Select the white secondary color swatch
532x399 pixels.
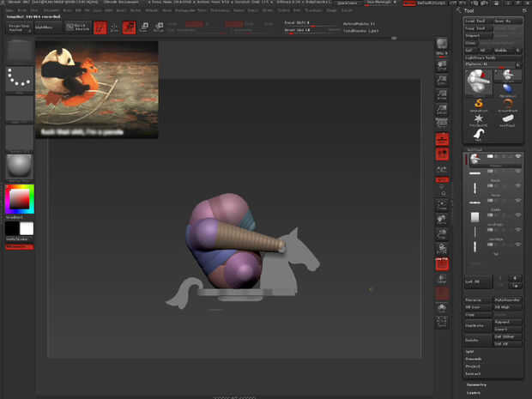(x=27, y=228)
